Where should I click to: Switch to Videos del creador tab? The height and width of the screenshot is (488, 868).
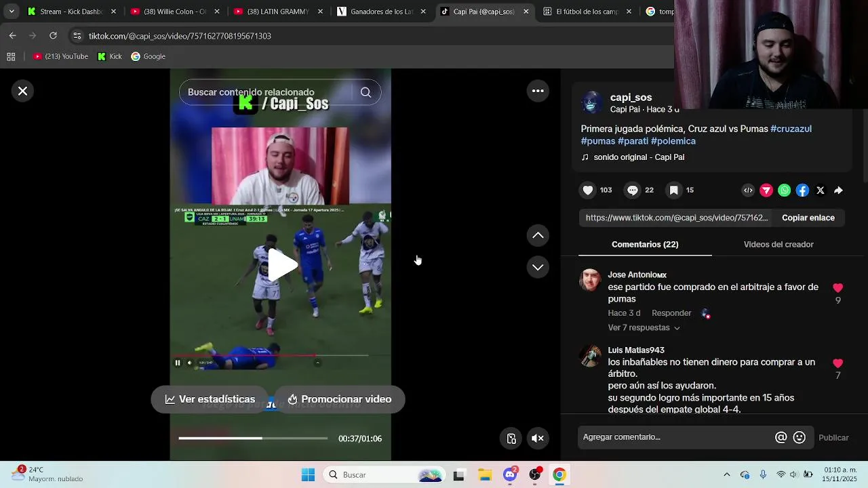(x=778, y=245)
